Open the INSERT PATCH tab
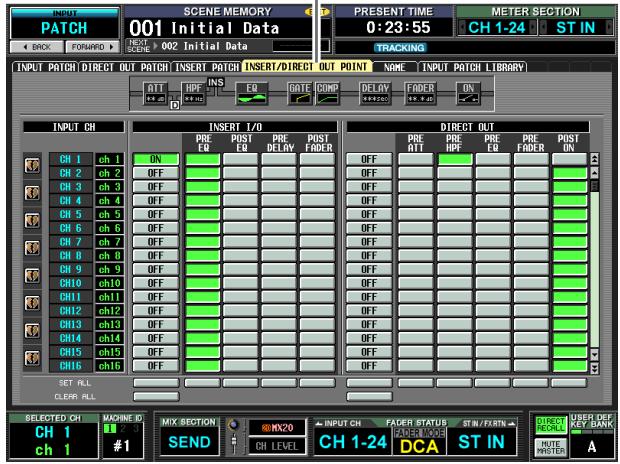 coord(207,67)
